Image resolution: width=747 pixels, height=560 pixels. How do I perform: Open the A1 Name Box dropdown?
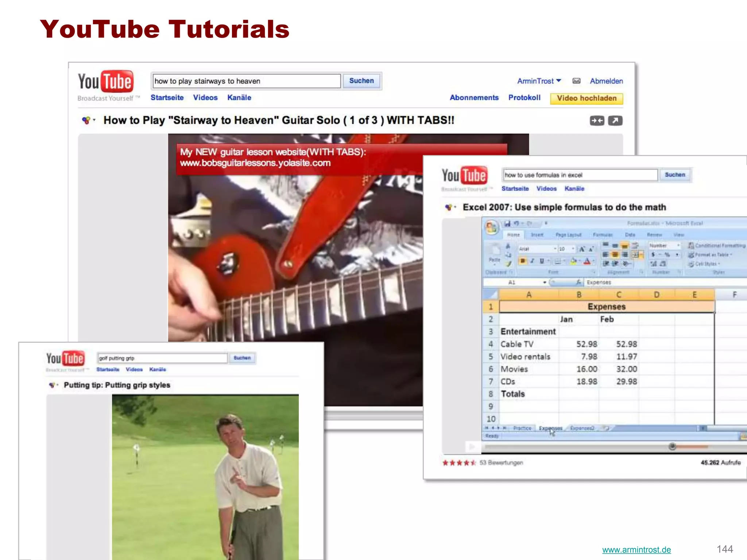[545, 282]
